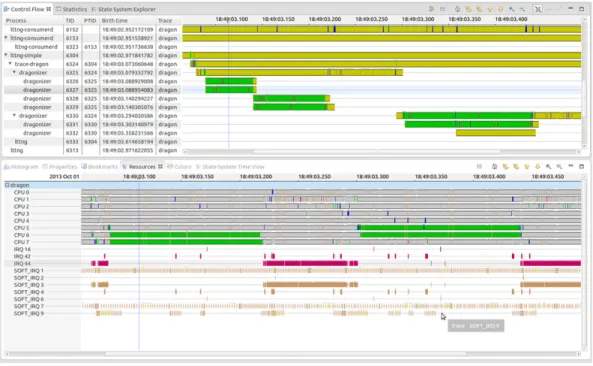Switch to the Statistics tab
Viewport: 593px width, 366px height.
coord(71,9)
